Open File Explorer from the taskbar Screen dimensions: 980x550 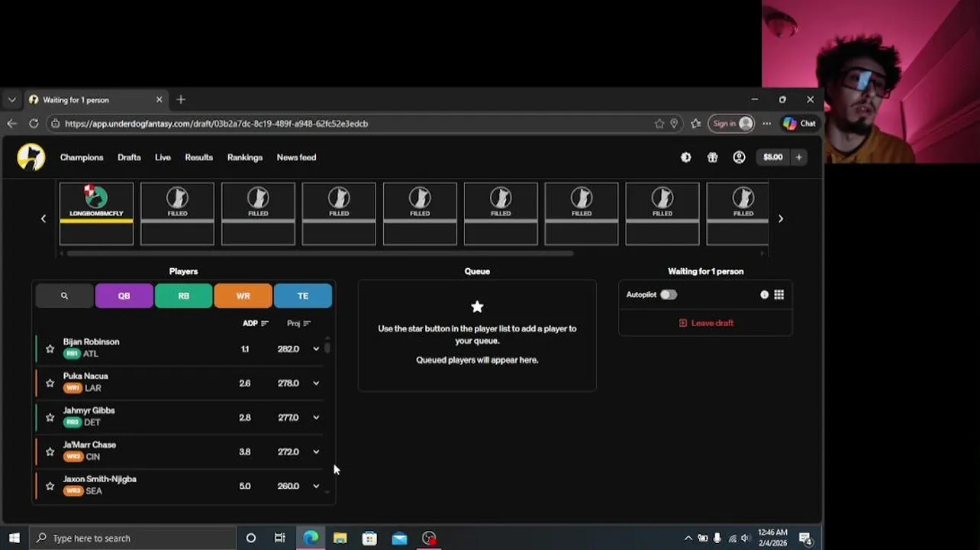tap(340, 538)
